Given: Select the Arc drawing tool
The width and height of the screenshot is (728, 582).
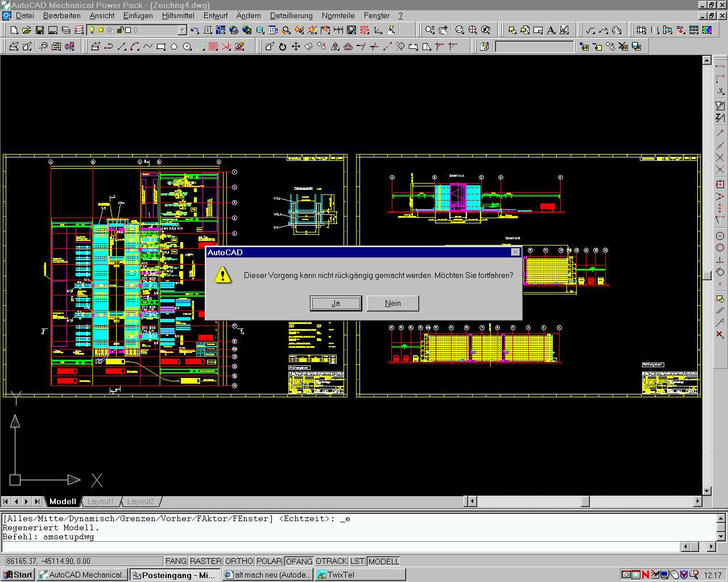Looking at the screenshot, I should [x=135, y=47].
